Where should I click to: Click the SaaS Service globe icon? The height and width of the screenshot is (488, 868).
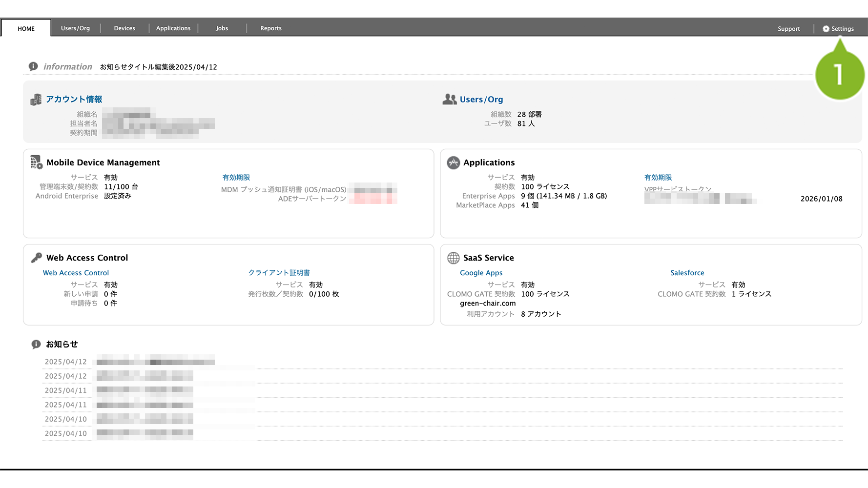(454, 258)
